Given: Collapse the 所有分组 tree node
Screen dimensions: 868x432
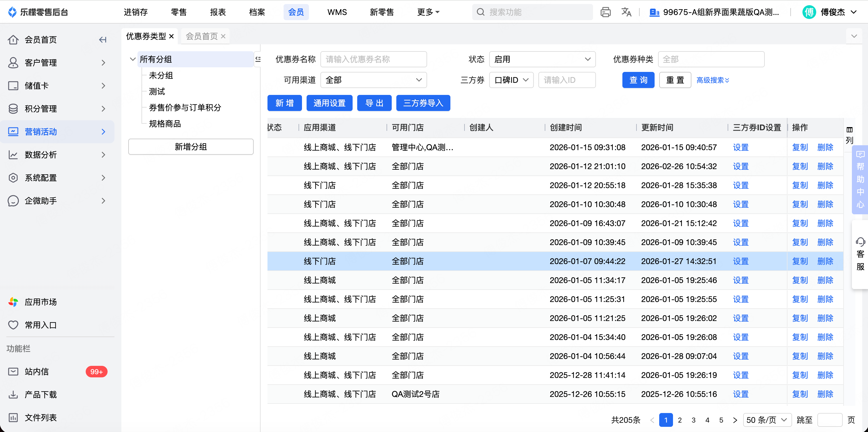Looking at the screenshot, I should coord(132,59).
